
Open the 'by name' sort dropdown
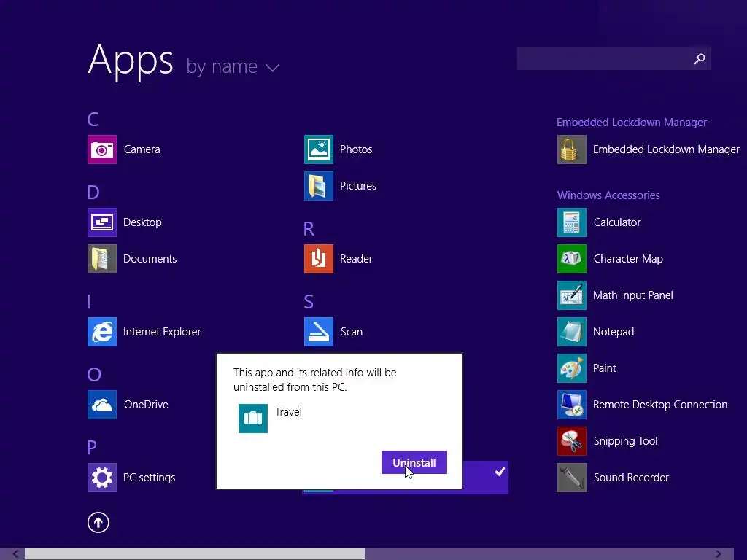pos(233,66)
